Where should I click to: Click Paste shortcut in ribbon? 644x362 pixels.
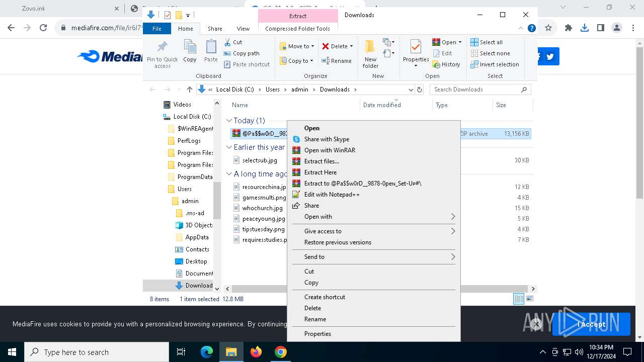pos(247,64)
